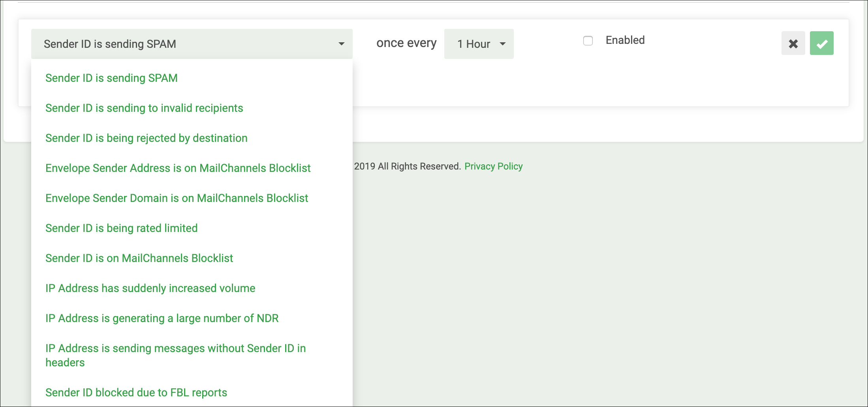The image size is (868, 407).
Task: Pick Sender ID blocked due to FBL reports
Action: (192, 392)
